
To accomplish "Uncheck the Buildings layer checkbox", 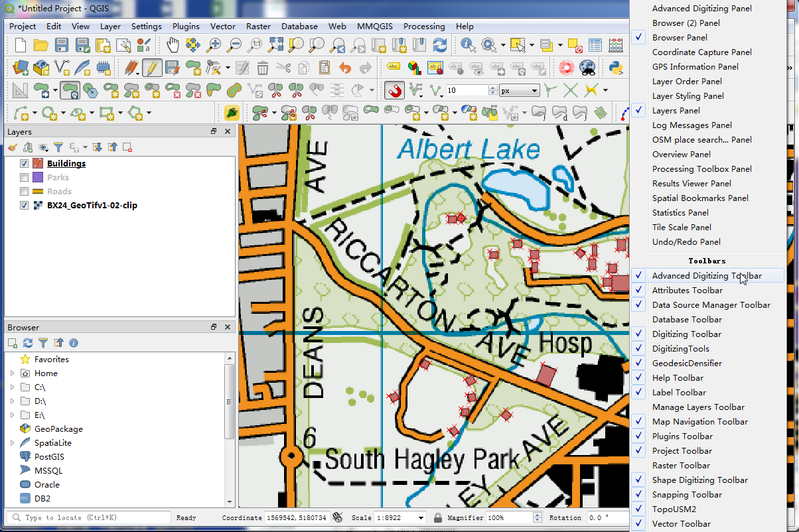I will point(25,163).
